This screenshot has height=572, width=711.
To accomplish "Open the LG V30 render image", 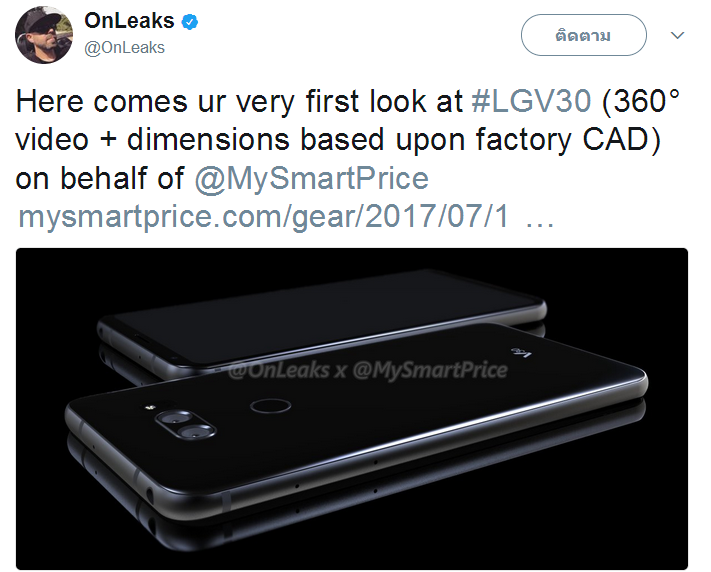I will click(x=352, y=409).
